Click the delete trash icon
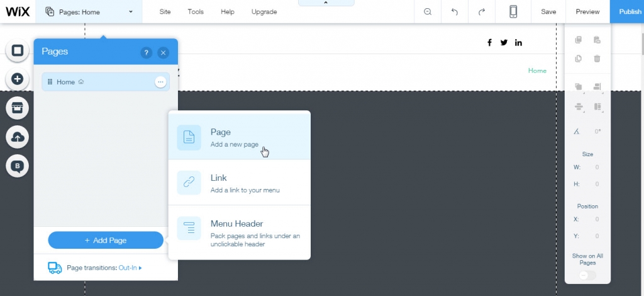This screenshot has height=296, width=644. click(x=597, y=59)
